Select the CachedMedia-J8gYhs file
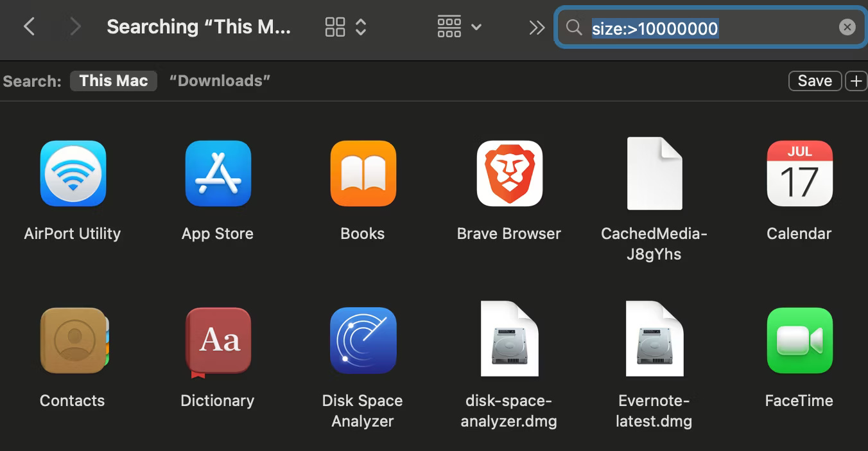The image size is (868, 451). 654,173
